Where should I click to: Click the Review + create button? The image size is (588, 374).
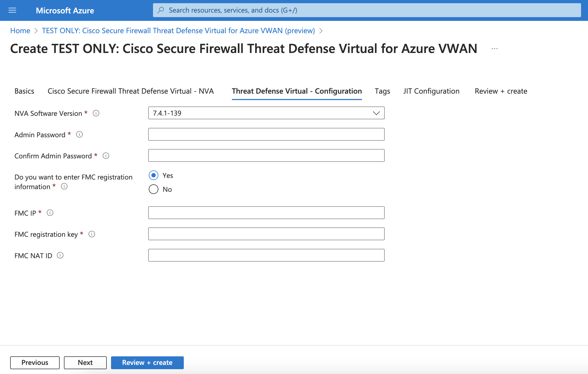[x=147, y=362]
